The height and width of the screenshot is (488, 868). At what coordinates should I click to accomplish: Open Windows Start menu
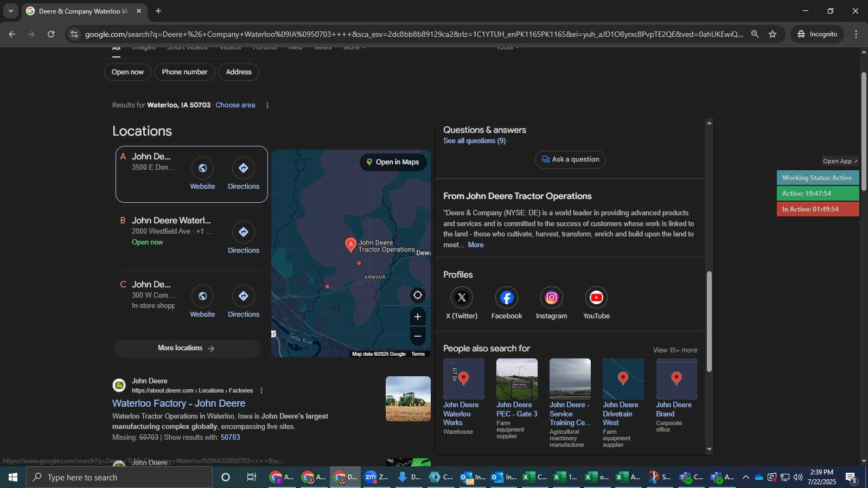13,477
